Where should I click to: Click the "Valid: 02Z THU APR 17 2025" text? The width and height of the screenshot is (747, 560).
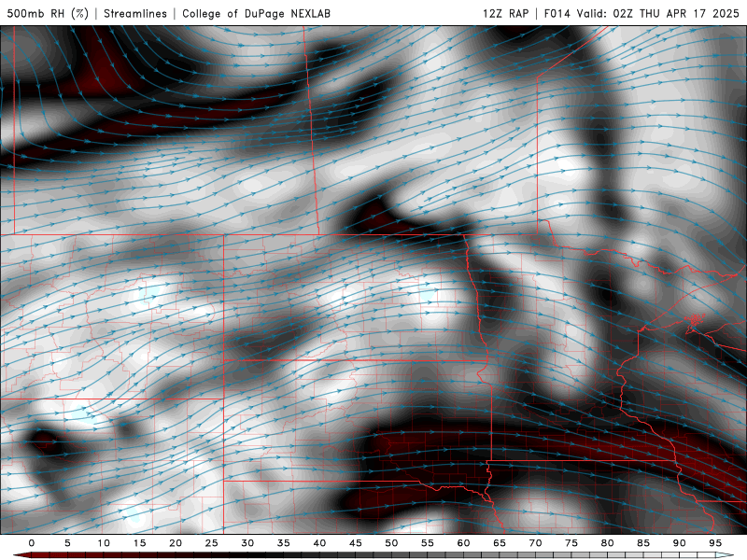point(658,13)
